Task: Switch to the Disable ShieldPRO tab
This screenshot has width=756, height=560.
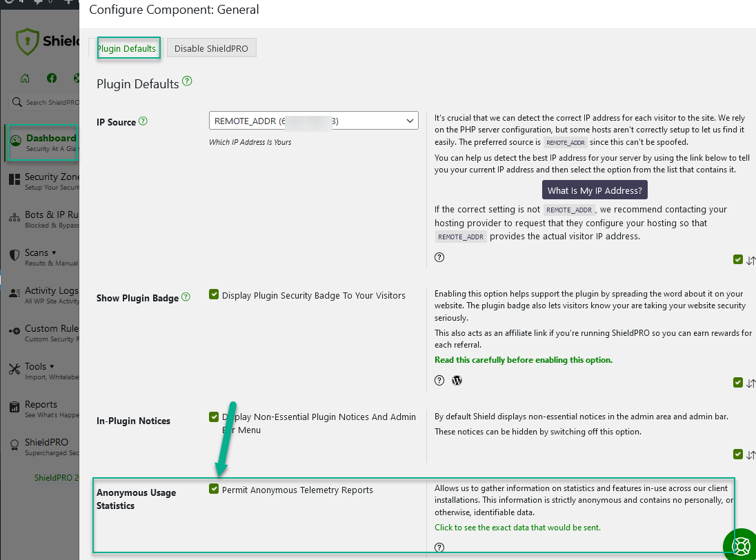Action: pos(211,48)
